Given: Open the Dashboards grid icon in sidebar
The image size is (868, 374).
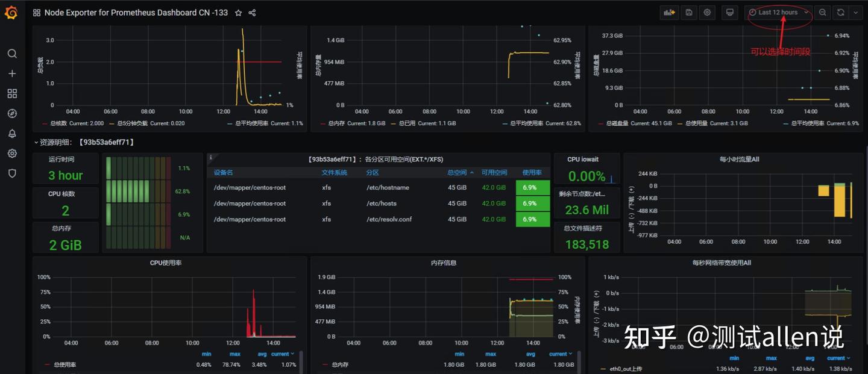Looking at the screenshot, I should (12, 93).
